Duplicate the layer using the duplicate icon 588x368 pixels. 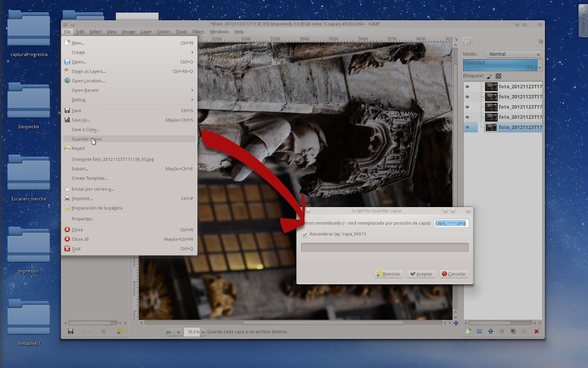pyautogui.click(x=513, y=331)
